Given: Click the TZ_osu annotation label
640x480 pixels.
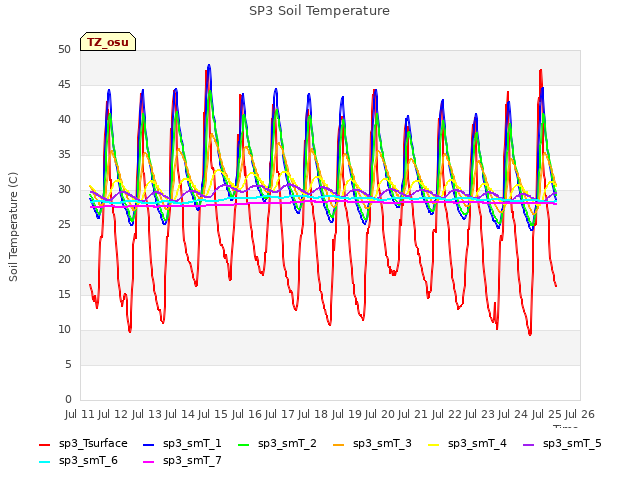Looking at the screenshot, I should (108, 42).
